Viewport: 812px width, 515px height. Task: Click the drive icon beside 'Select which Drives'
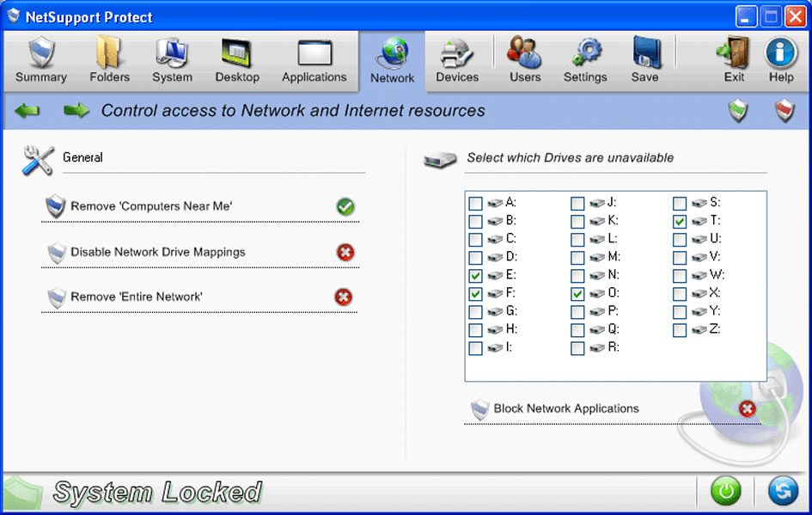tap(440, 159)
